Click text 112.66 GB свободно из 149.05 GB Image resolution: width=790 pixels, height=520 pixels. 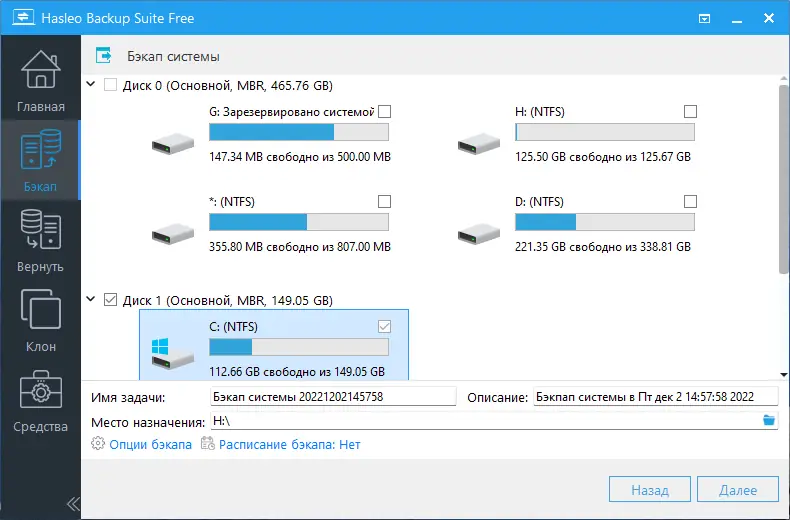(297, 372)
